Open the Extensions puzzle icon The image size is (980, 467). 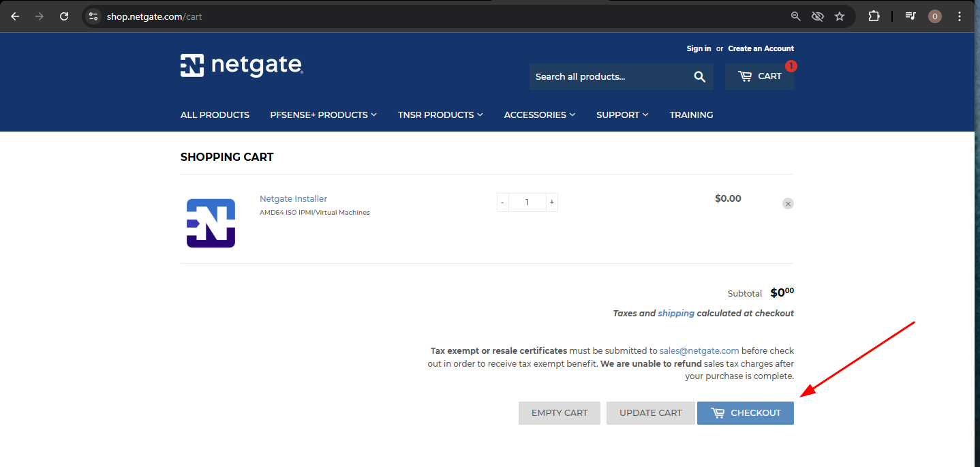pyautogui.click(x=874, y=16)
